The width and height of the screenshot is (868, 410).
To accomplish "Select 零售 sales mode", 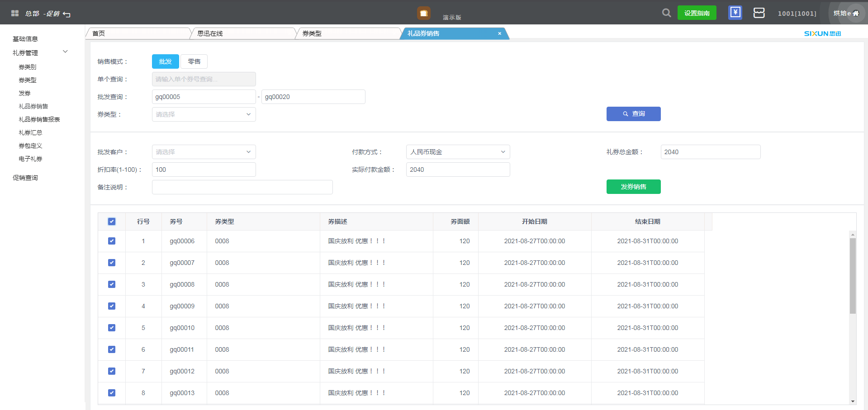I will 194,61.
